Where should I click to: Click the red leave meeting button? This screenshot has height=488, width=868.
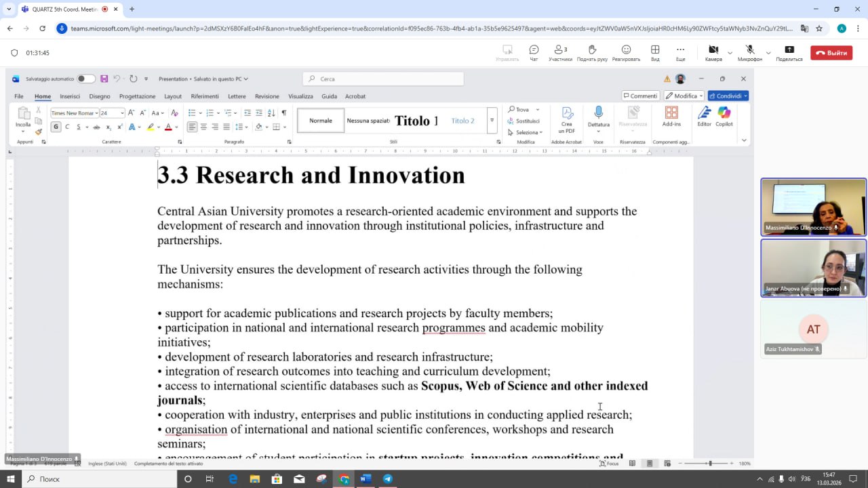coord(831,53)
